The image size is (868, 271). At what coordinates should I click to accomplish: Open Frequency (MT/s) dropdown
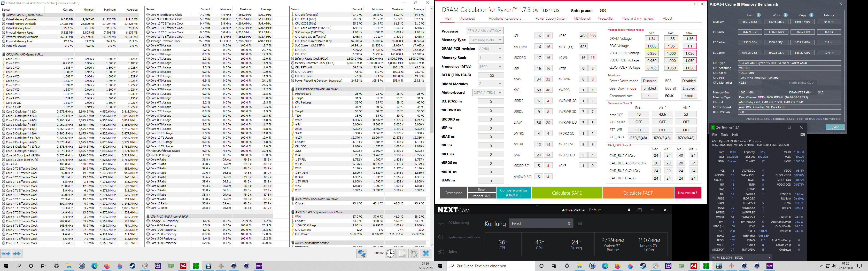(x=490, y=66)
